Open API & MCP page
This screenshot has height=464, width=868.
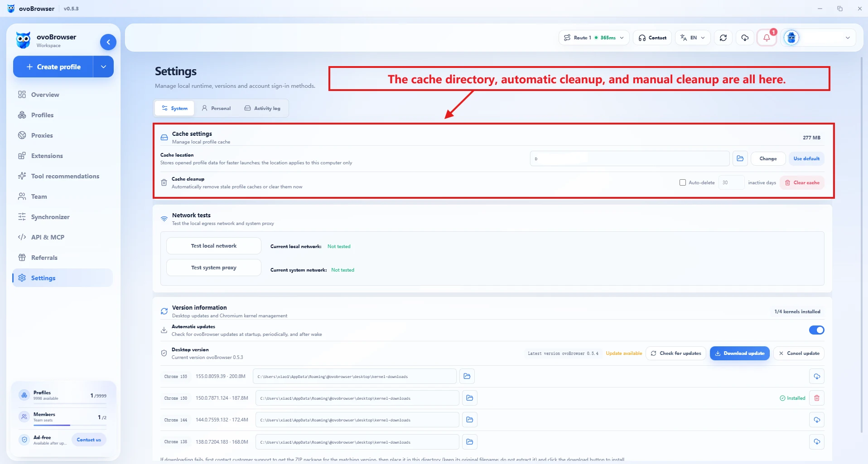tap(63, 237)
